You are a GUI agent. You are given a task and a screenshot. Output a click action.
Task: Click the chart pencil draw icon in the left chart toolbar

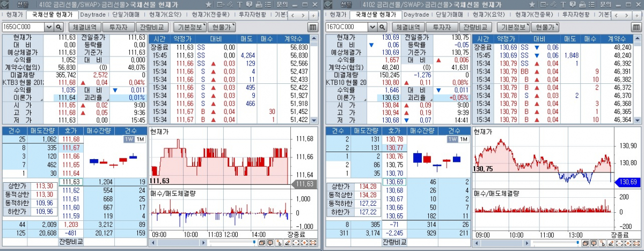tap(288, 243)
